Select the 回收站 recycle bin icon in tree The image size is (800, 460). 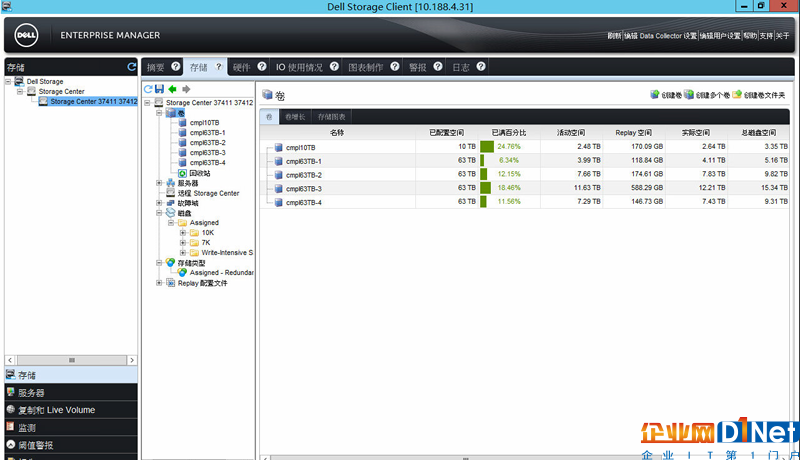182,173
